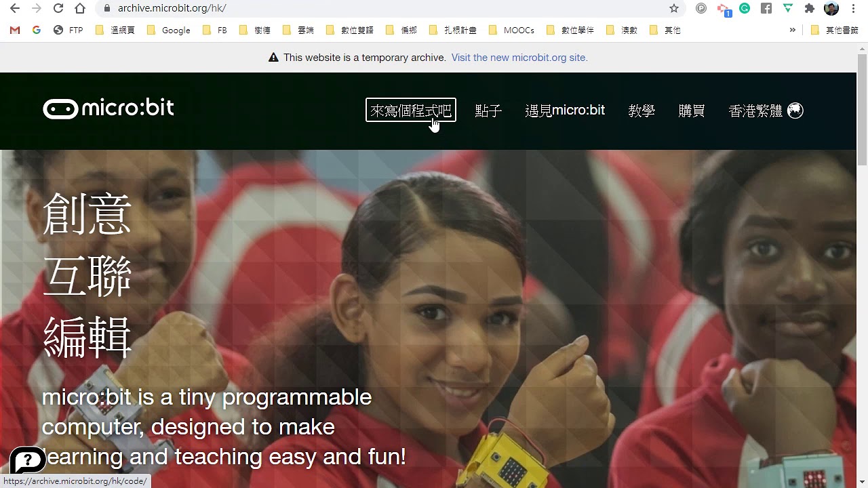The height and width of the screenshot is (488, 868).
Task: Open the MOOCs bookmark folder
Action: [511, 30]
